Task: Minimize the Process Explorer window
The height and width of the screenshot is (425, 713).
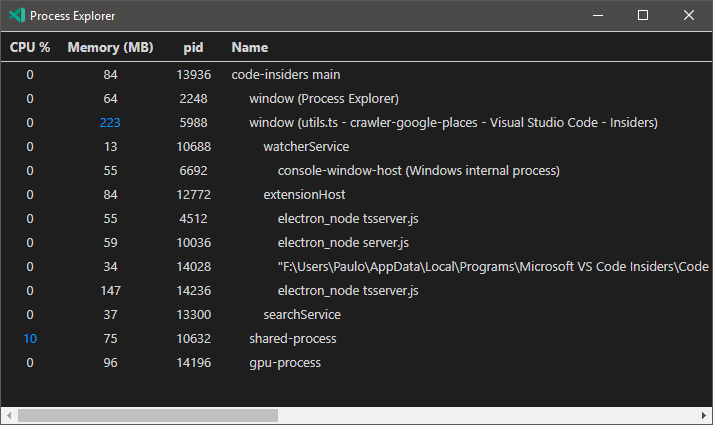Action: 598,15
